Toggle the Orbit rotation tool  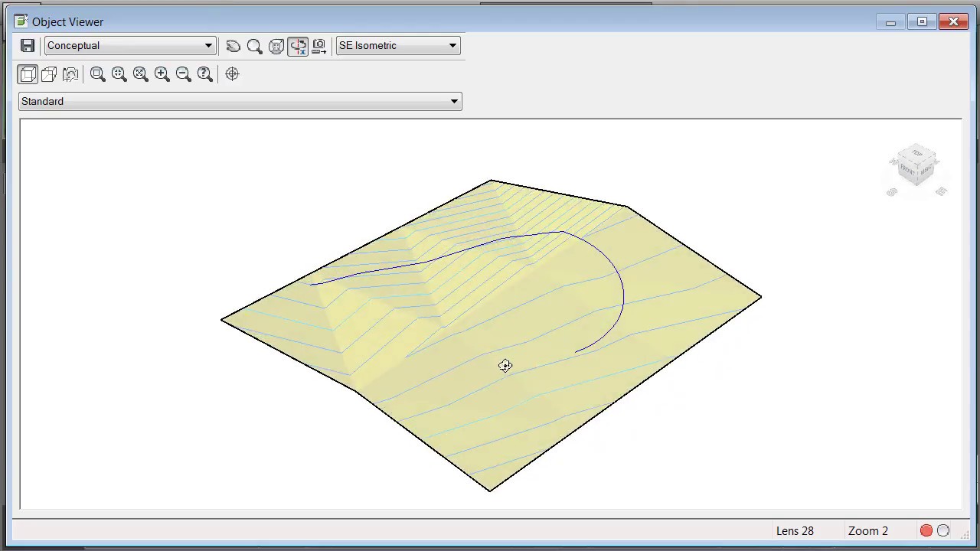[298, 46]
